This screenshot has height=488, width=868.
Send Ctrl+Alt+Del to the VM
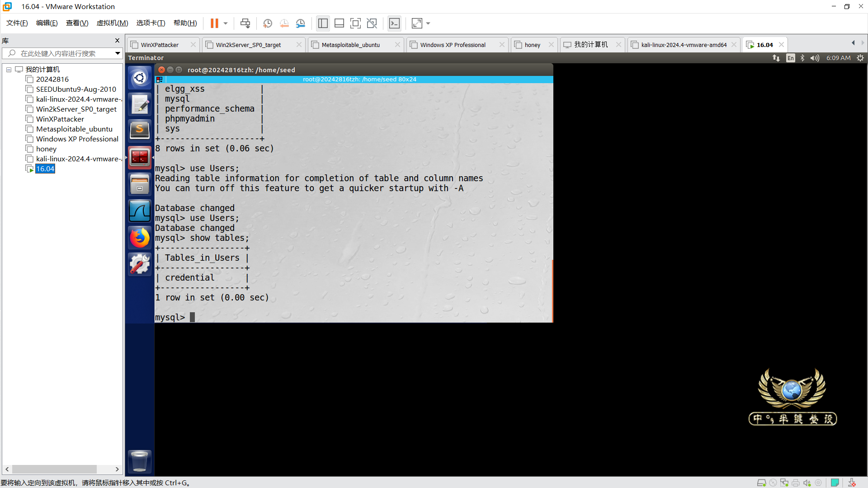click(245, 23)
